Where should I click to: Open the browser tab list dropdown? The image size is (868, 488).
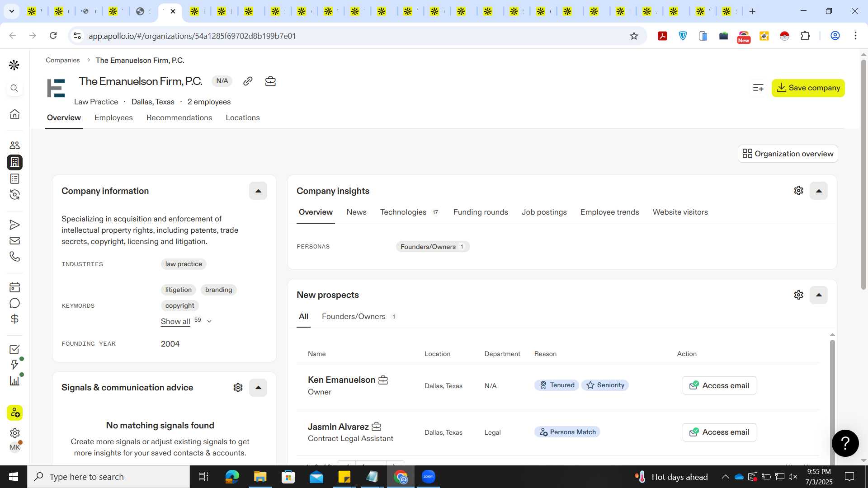pyautogui.click(x=11, y=11)
